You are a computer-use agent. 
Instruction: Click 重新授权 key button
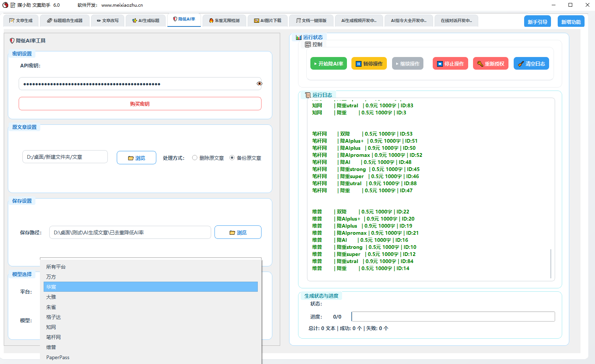tap(491, 64)
